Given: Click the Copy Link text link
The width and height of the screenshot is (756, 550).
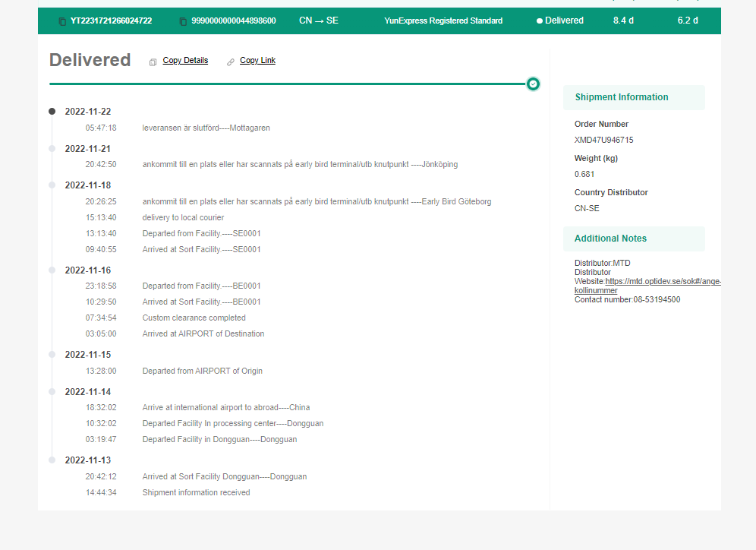Looking at the screenshot, I should pos(257,61).
